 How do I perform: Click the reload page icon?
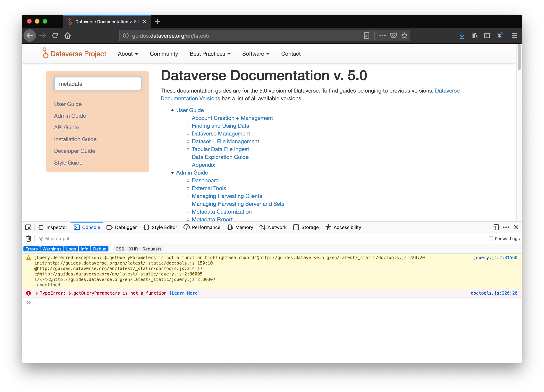click(x=55, y=36)
